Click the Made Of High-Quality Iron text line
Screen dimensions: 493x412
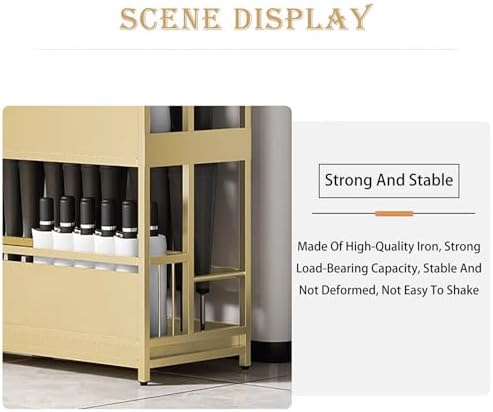[x=389, y=247]
